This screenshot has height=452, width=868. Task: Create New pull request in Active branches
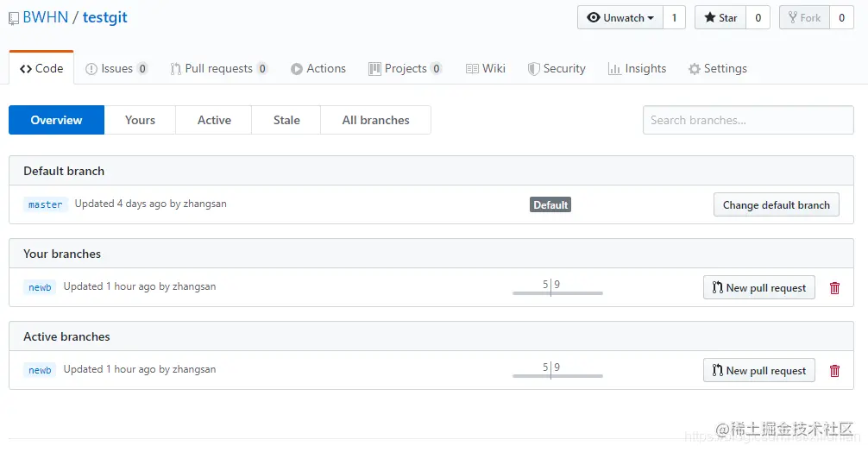tap(759, 371)
